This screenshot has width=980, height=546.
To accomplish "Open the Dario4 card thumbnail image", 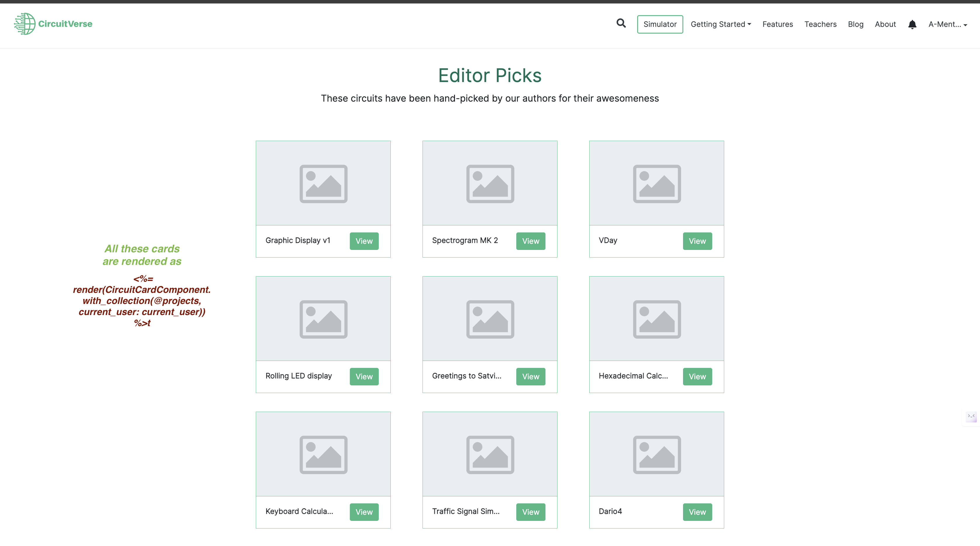I will 656,454.
